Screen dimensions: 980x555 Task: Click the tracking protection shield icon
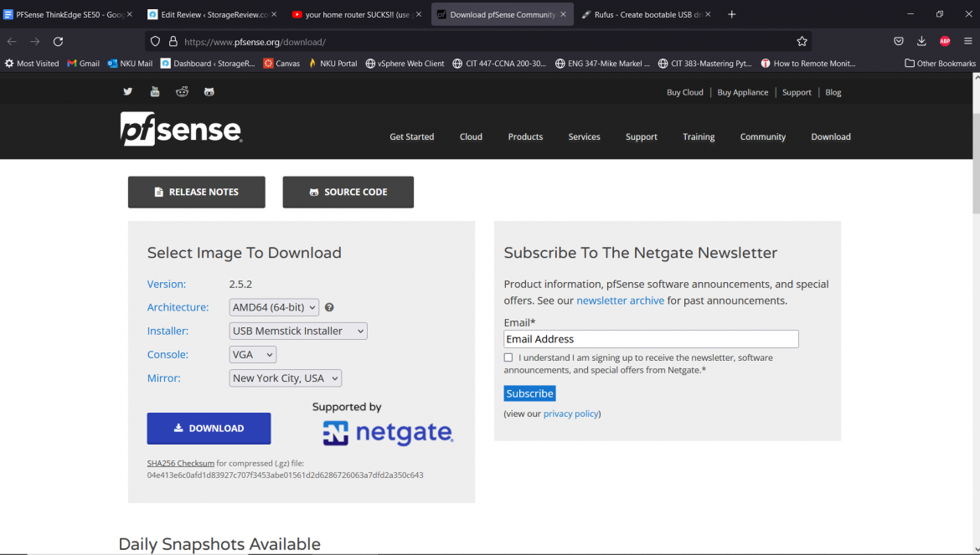(x=156, y=41)
